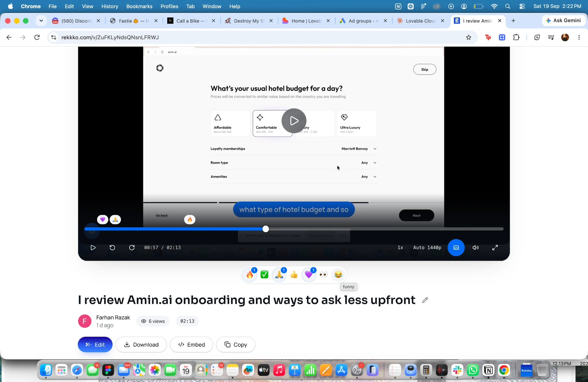Switch to the Destroy My St tab
The height and width of the screenshot is (382, 588).
tap(249, 21)
